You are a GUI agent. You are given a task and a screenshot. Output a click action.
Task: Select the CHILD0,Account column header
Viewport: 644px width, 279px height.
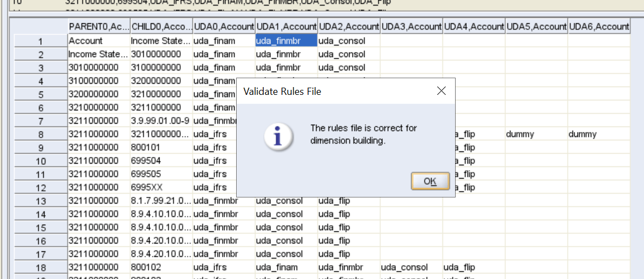pos(161,27)
